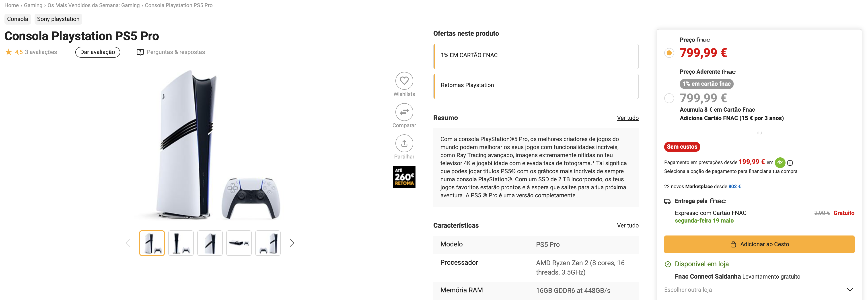
Task: Show installment payment info icon
Action: 790,163
